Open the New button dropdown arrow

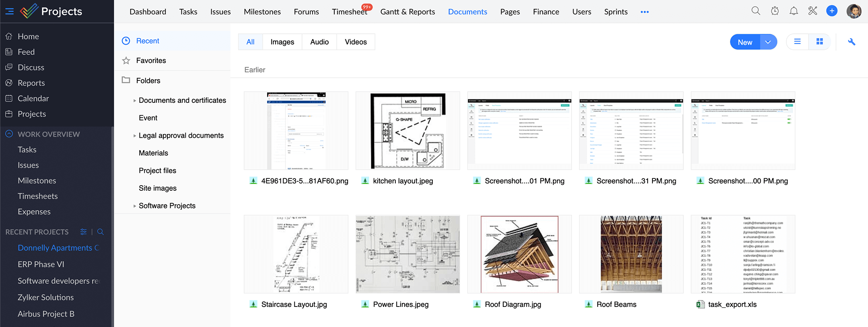pos(768,42)
